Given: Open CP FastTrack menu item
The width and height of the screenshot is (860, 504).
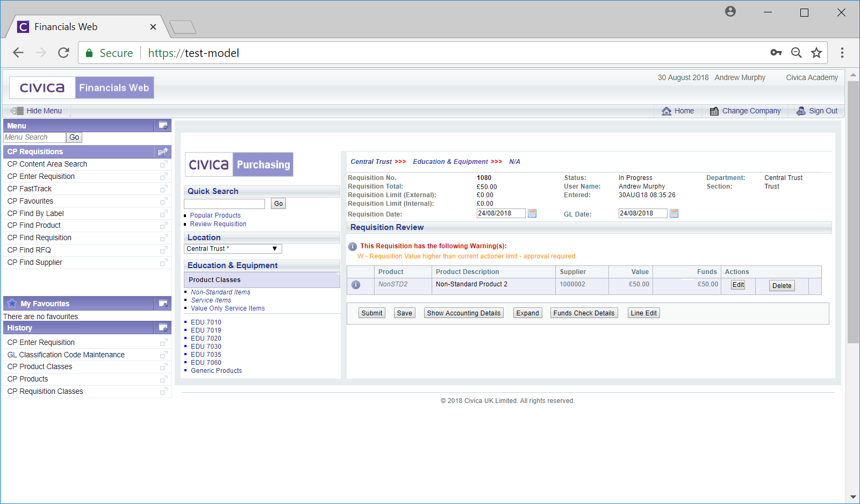Looking at the screenshot, I should (x=30, y=189).
